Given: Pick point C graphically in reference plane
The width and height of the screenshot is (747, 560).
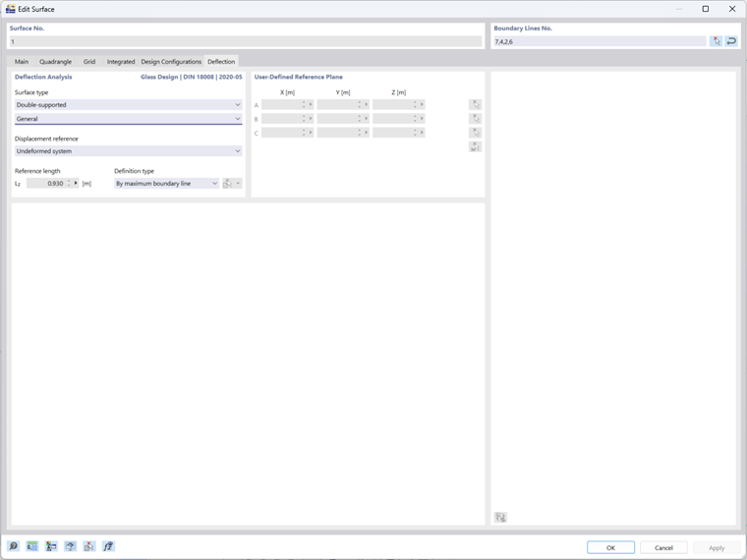Looking at the screenshot, I should (475, 133).
